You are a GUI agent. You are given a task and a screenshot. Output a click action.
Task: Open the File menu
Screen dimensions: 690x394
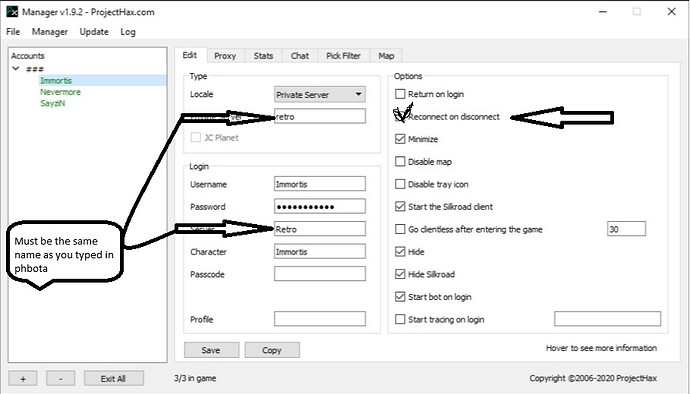[x=13, y=32]
